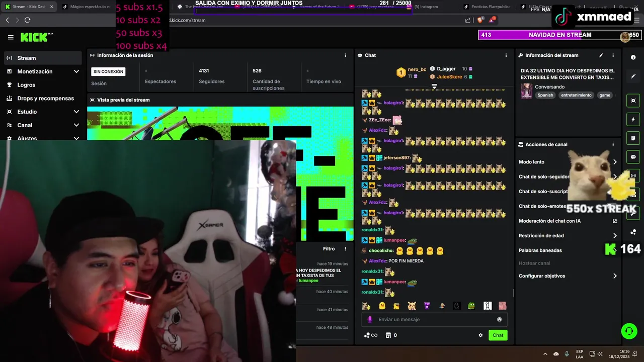The width and height of the screenshot is (644, 362).
Task: Select Stream in the left sidebar
Action: [43, 58]
